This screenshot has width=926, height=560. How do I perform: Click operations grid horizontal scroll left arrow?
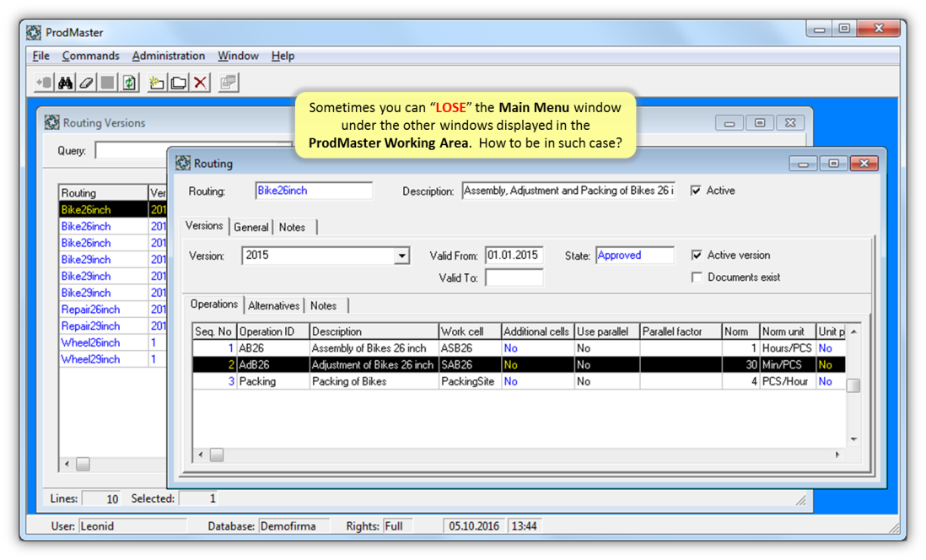pos(200,455)
